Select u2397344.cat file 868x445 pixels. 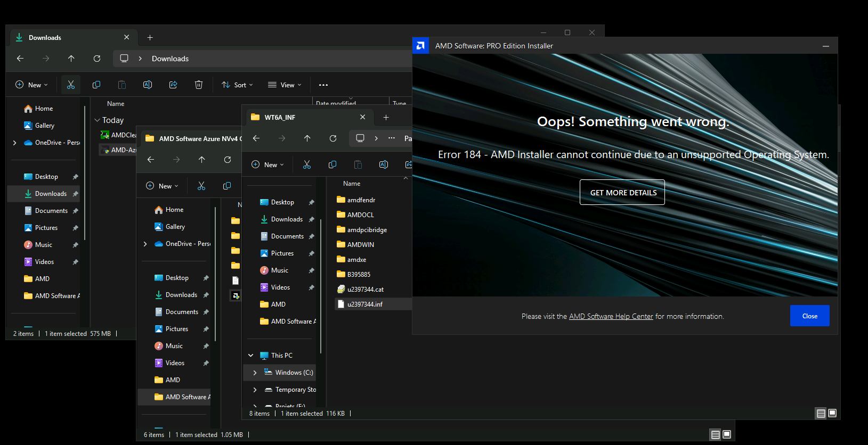coord(360,290)
